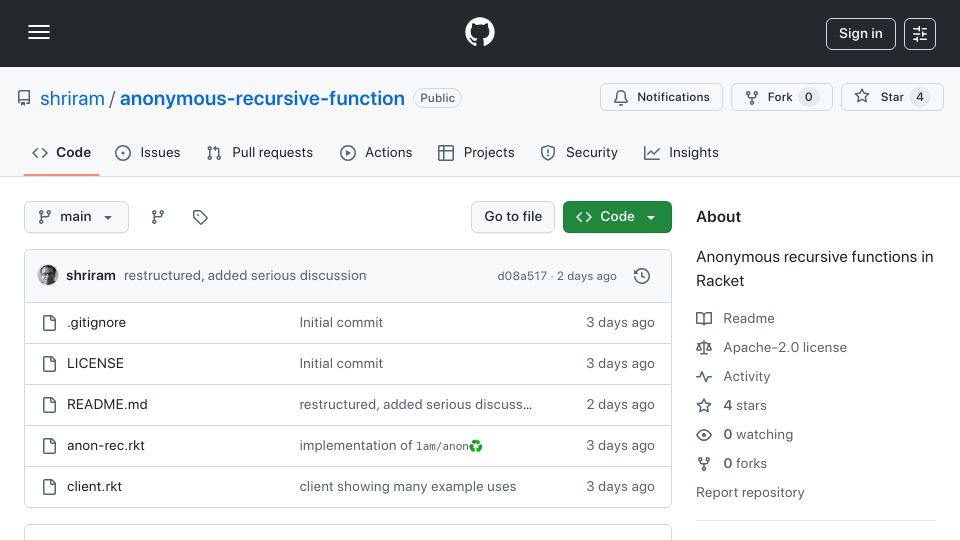Fork this repository
Viewport: 960px width, 540px height.
[x=781, y=97]
